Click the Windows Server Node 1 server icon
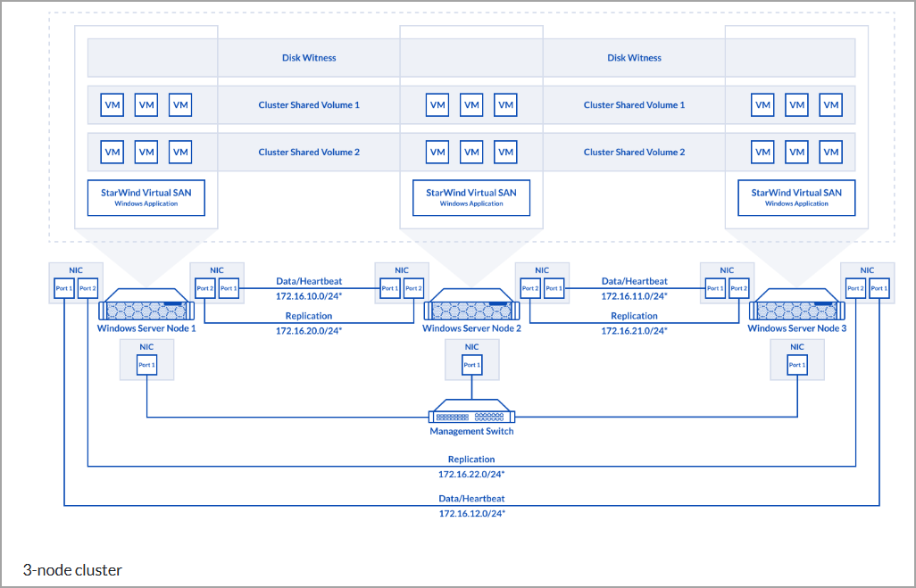916x588 pixels. point(146,311)
